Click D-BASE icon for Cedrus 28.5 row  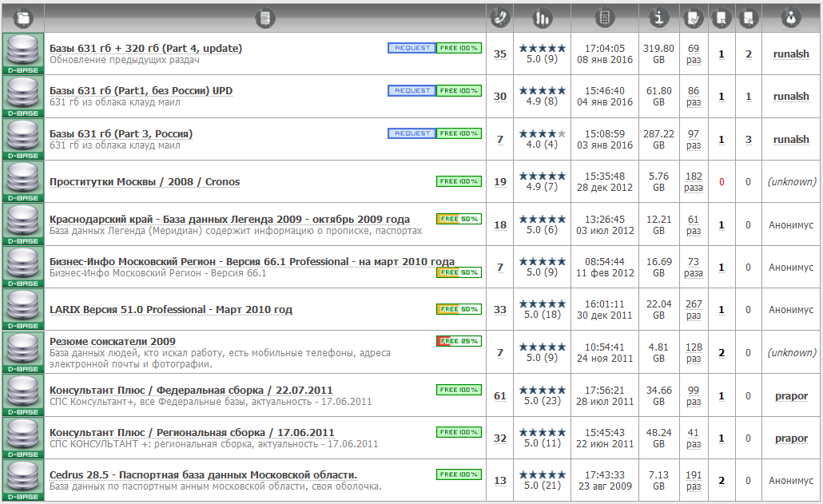23,480
